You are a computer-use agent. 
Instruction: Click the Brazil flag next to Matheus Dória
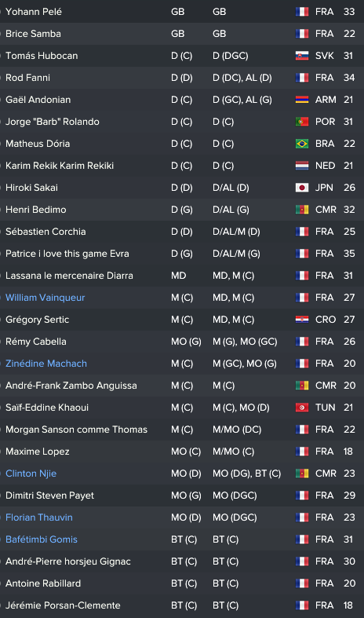point(302,144)
